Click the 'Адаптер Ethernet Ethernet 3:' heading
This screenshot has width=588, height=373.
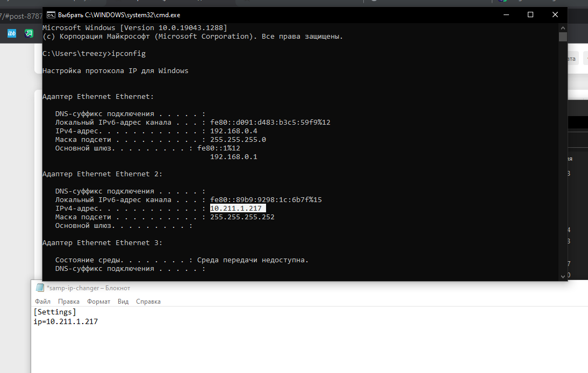point(102,243)
